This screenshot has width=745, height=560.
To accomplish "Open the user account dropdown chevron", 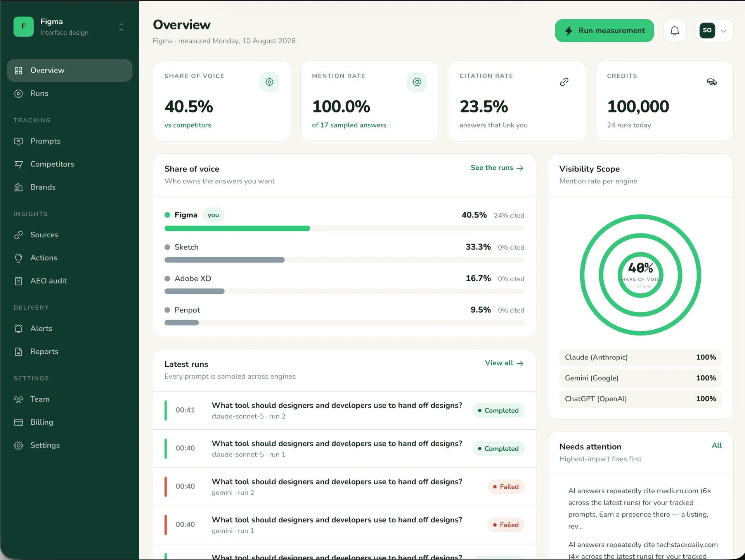I will (x=724, y=31).
